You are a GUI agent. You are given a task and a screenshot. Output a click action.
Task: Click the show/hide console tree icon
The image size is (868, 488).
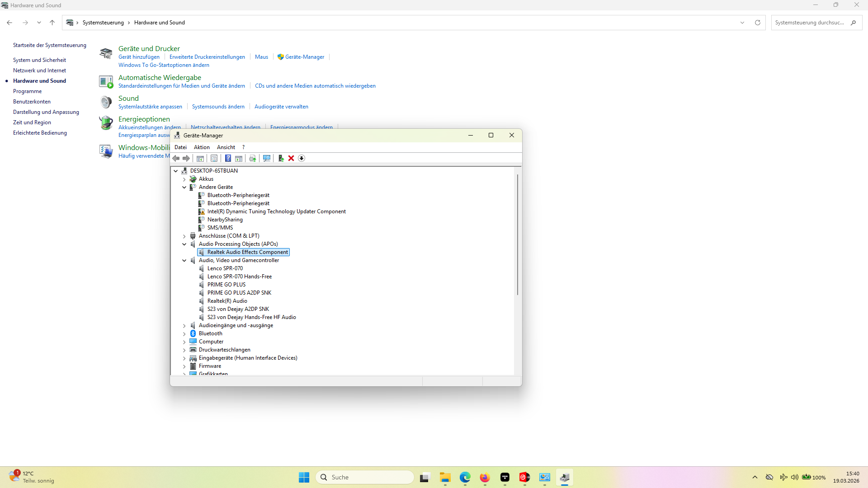[x=200, y=158]
